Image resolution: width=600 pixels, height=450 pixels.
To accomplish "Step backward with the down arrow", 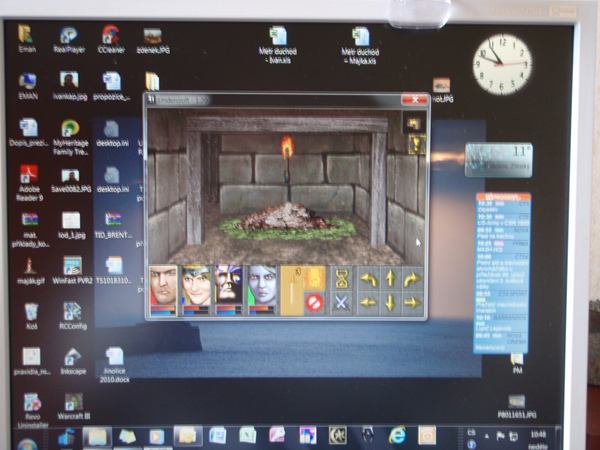I will (390, 303).
